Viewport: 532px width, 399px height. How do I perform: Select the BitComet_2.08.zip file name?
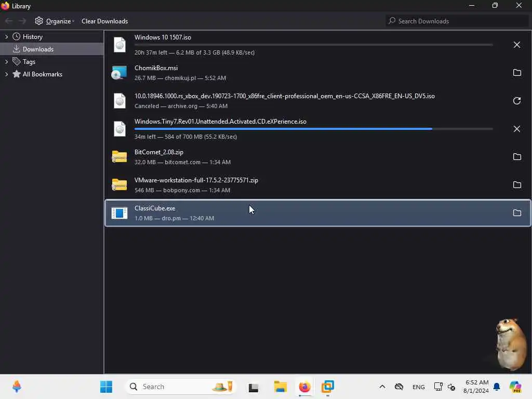159,152
